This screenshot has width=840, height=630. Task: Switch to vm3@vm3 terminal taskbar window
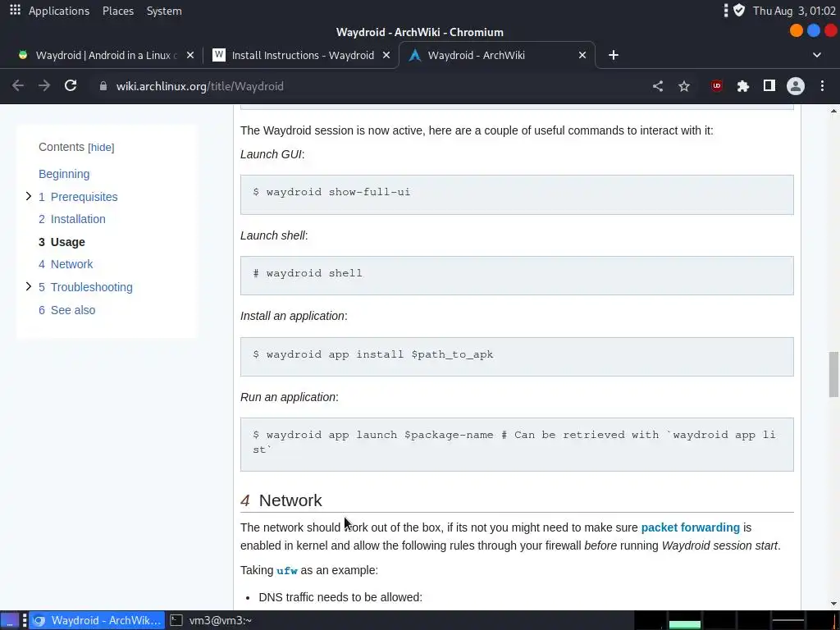click(x=211, y=620)
